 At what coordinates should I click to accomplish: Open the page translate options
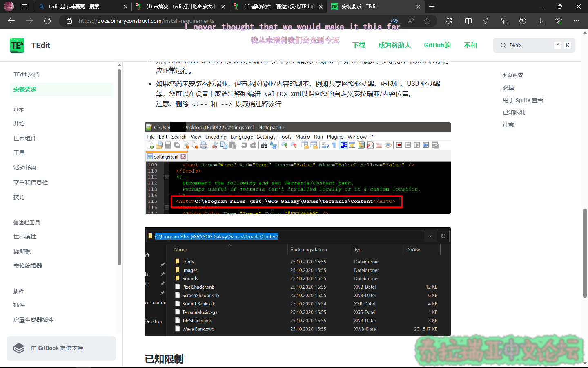click(394, 21)
